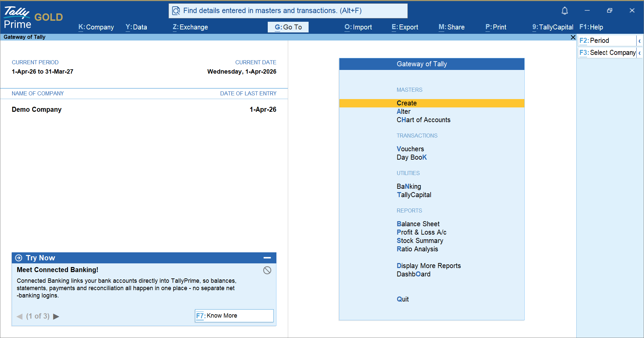Open Chart of Accounts
644x338 pixels.
(424, 120)
